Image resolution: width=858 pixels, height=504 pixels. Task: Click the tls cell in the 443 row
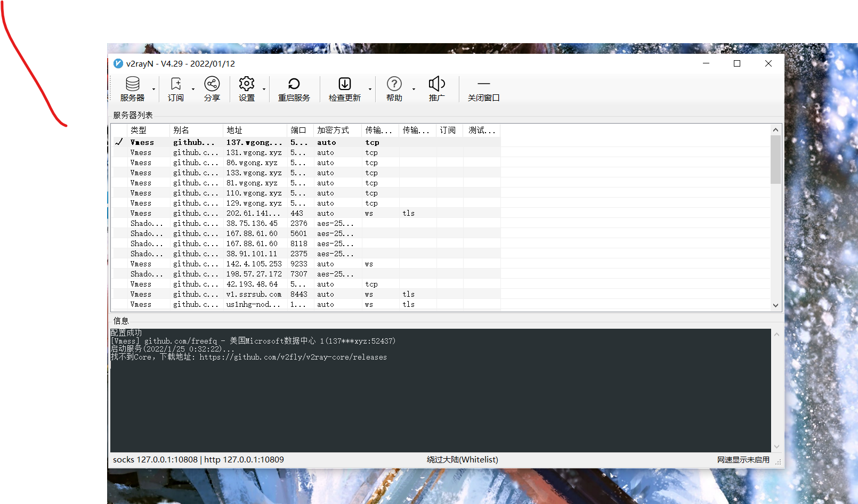click(x=409, y=213)
